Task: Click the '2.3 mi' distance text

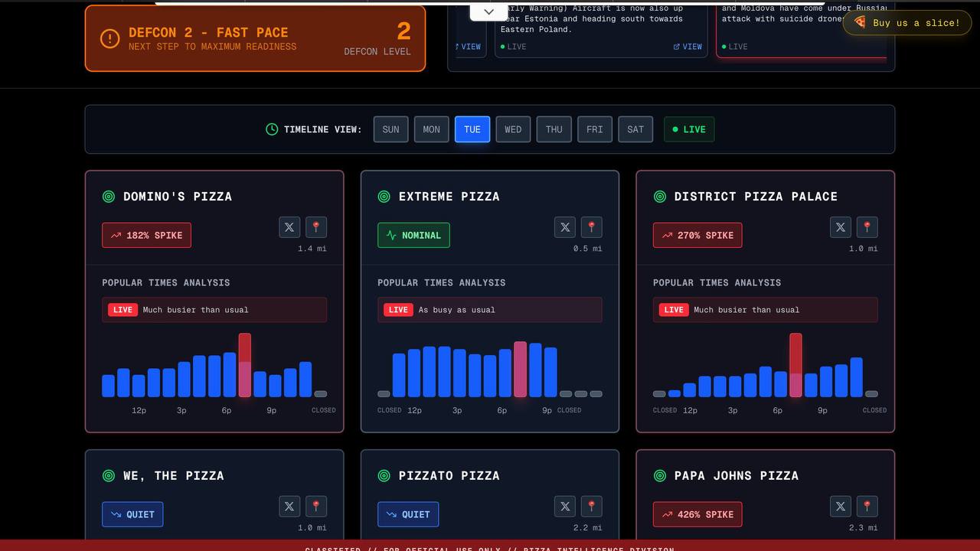Action: click(864, 528)
